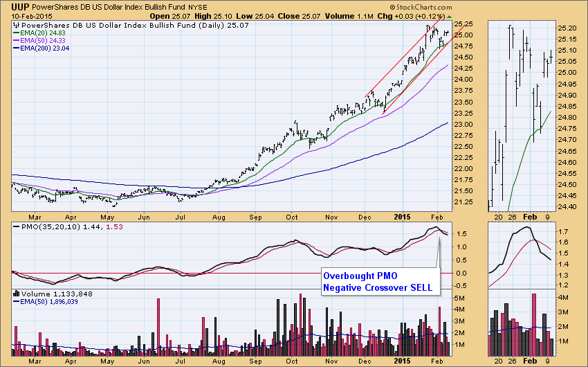Image resolution: width=588 pixels, height=367 pixels.
Task: Click the 10-Feb-2015 date label
Action: pos(32,16)
